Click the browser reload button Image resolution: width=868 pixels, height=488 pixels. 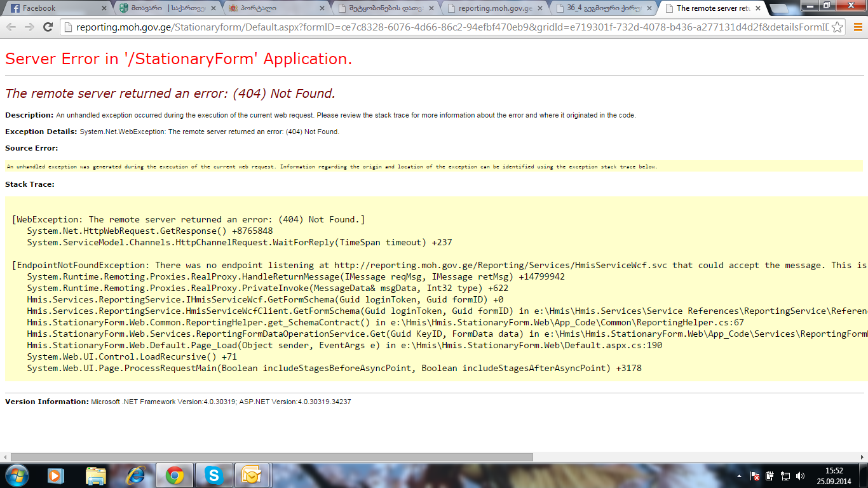tap(48, 27)
